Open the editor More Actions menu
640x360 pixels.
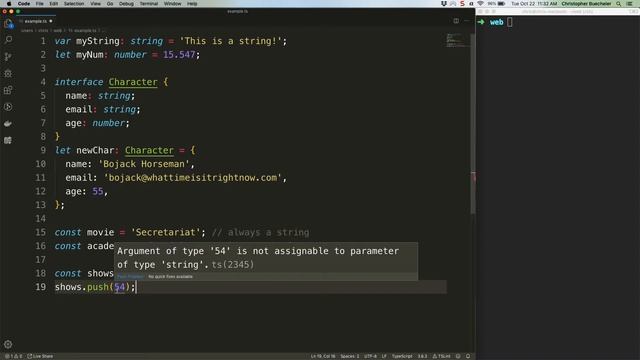(x=467, y=21)
